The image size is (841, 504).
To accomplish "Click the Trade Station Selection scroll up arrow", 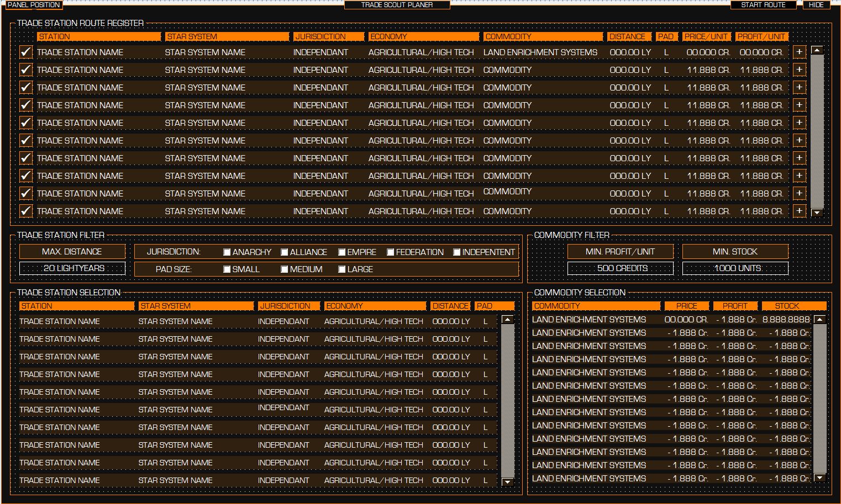I will point(507,320).
